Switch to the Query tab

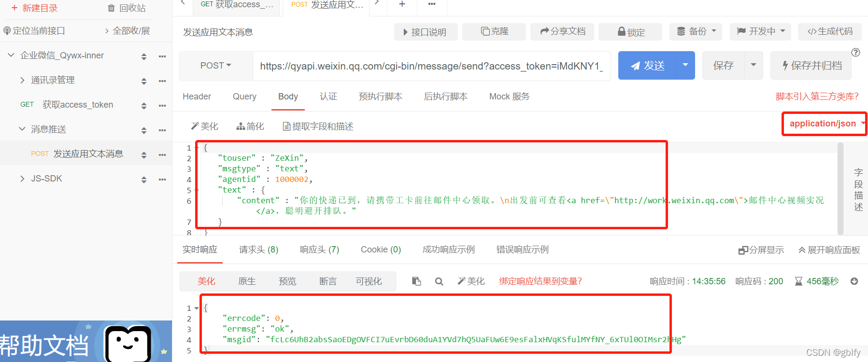coord(244,97)
